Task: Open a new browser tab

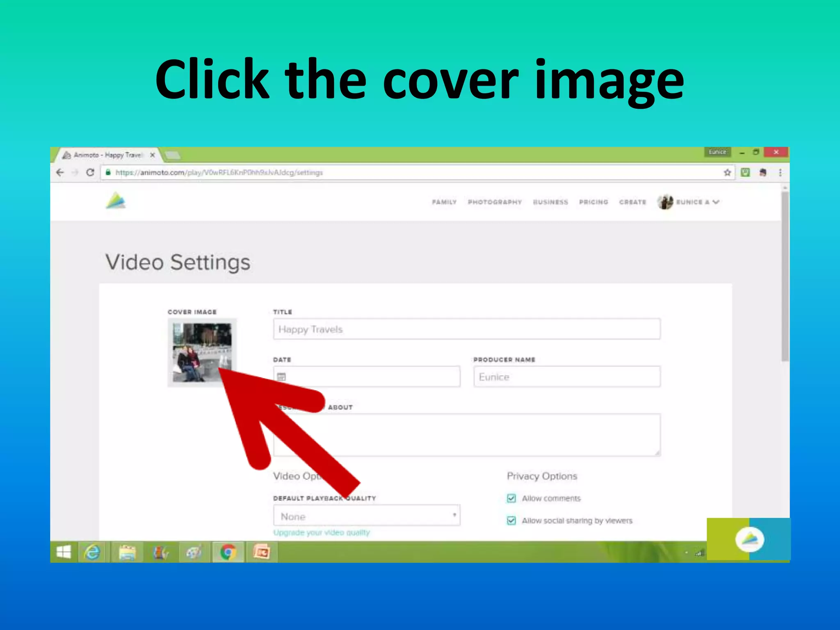Action: tap(173, 155)
